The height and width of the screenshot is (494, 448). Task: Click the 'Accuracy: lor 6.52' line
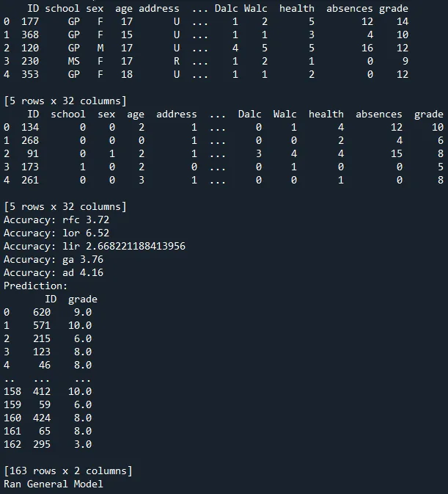56,233
